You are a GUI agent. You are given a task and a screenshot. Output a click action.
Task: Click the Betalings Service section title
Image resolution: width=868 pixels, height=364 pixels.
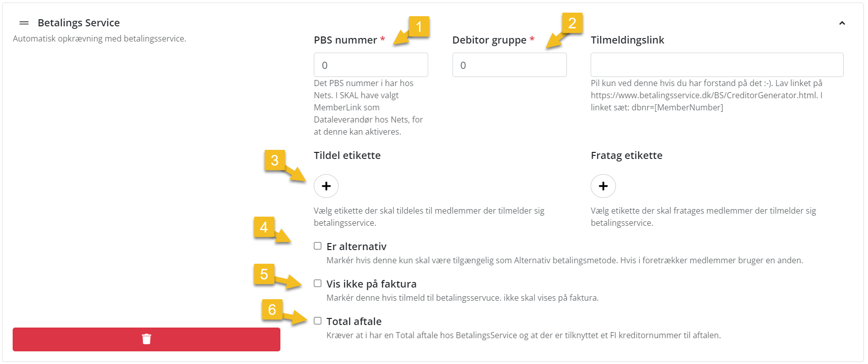pos(78,23)
